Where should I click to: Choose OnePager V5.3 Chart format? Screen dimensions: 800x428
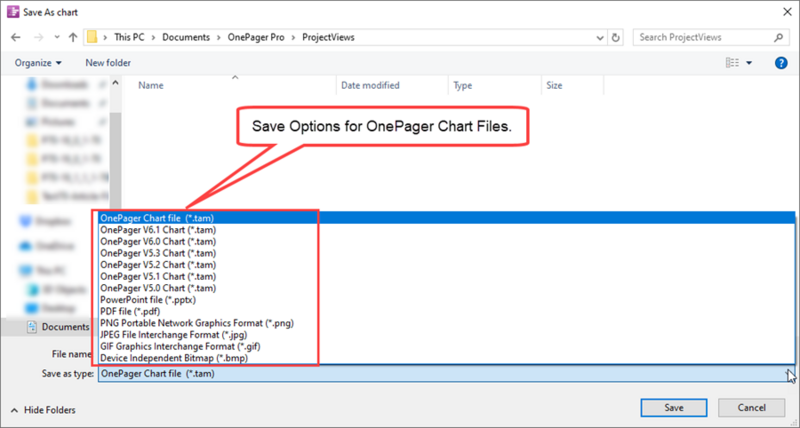pos(446,253)
